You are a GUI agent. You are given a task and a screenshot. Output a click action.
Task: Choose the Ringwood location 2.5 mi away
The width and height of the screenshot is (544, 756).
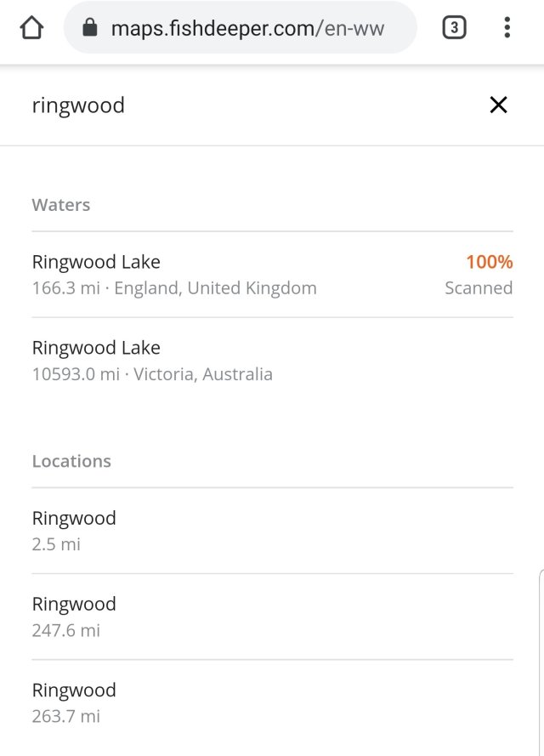pyautogui.click(x=74, y=518)
